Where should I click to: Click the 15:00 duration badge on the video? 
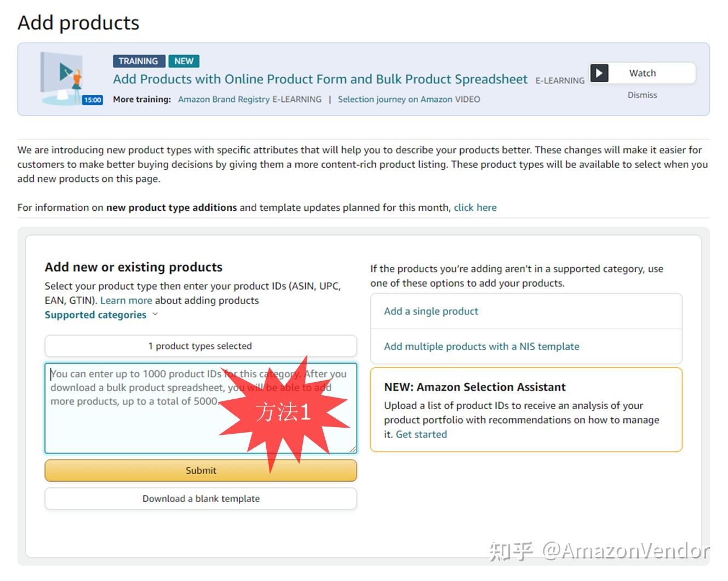(x=92, y=99)
